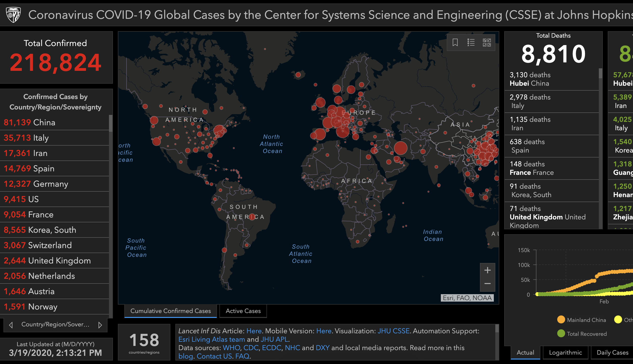The height and width of the screenshot is (364, 633).
Task: Click the Johns Hopkins shield logo
Action: [13, 15]
